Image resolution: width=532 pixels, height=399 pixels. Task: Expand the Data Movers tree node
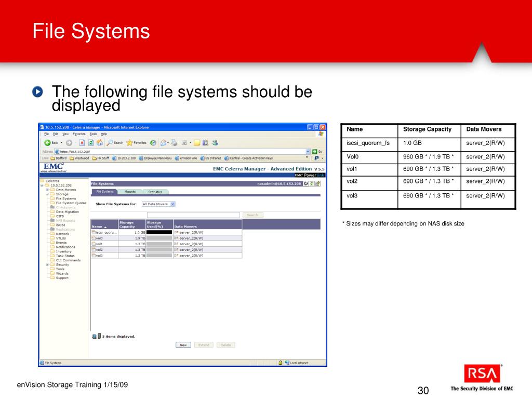click(x=47, y=190)
